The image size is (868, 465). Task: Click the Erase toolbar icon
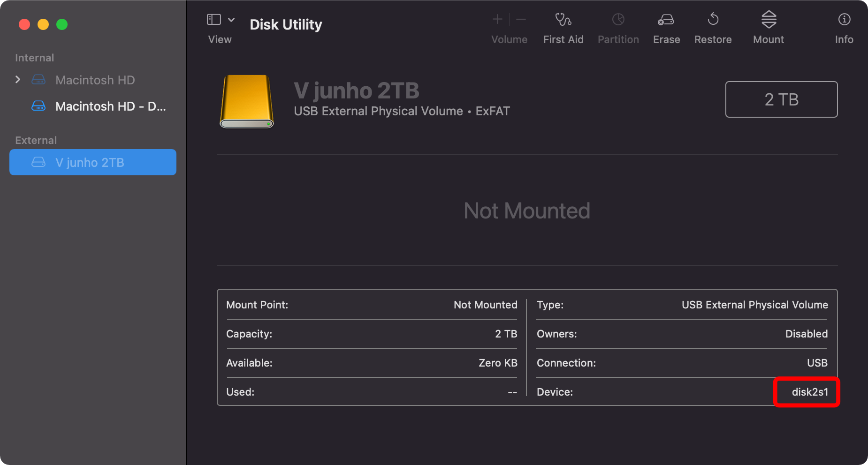point(666,19)
